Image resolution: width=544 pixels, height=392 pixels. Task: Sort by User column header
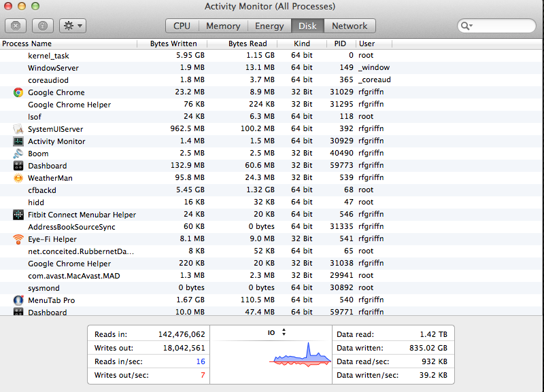click(x=373, y=43)
